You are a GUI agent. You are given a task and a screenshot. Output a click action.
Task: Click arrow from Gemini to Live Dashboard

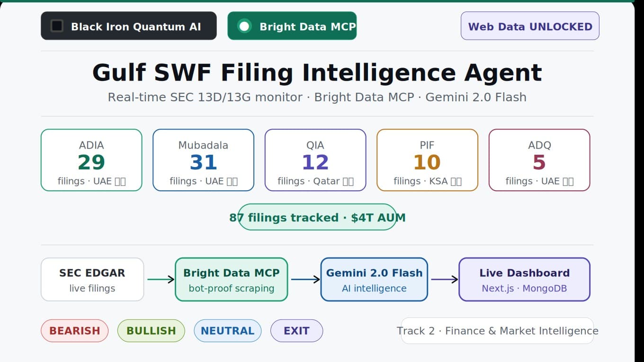(x=445, y=279)
